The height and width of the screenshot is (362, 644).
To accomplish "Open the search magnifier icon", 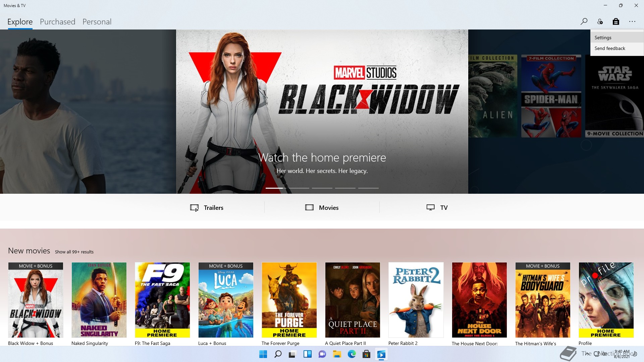I will click(584, 21).
